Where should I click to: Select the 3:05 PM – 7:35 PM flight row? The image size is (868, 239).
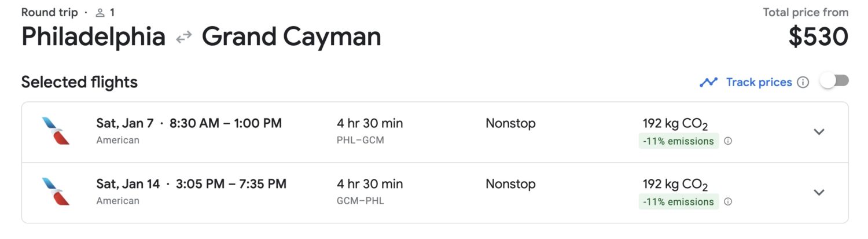pos(231,184)
